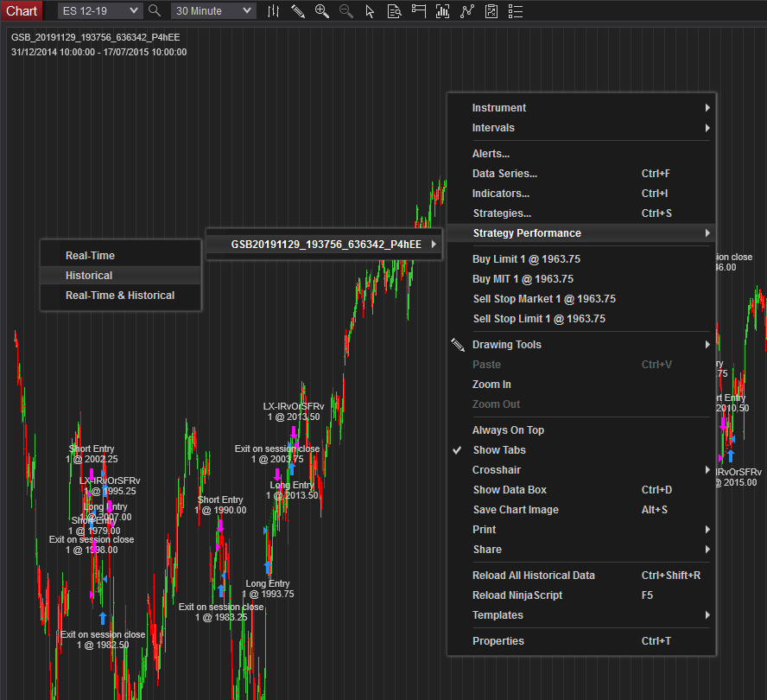Click the zoom in toolbar icon
This screenshot has width=767, height=700.
point(322,10)
